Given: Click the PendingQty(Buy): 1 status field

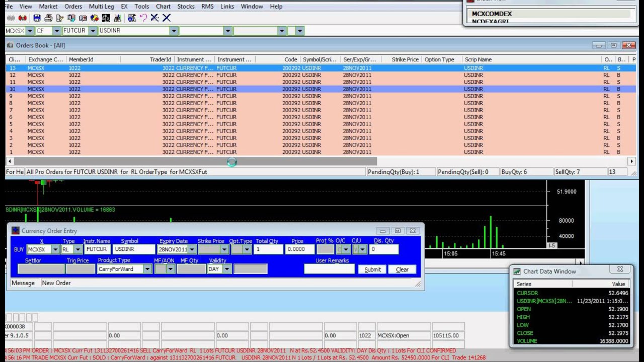Looking at the screenshot, I should click(400, 172).
